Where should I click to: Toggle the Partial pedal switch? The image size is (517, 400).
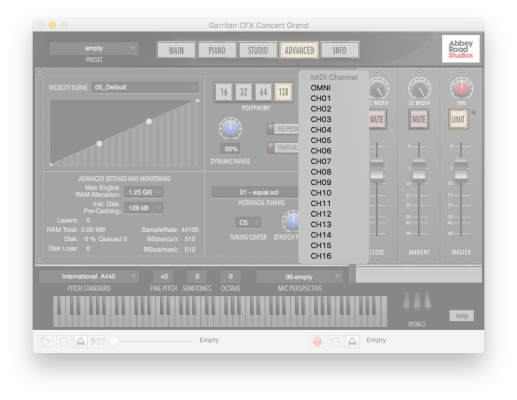point(283,148)
